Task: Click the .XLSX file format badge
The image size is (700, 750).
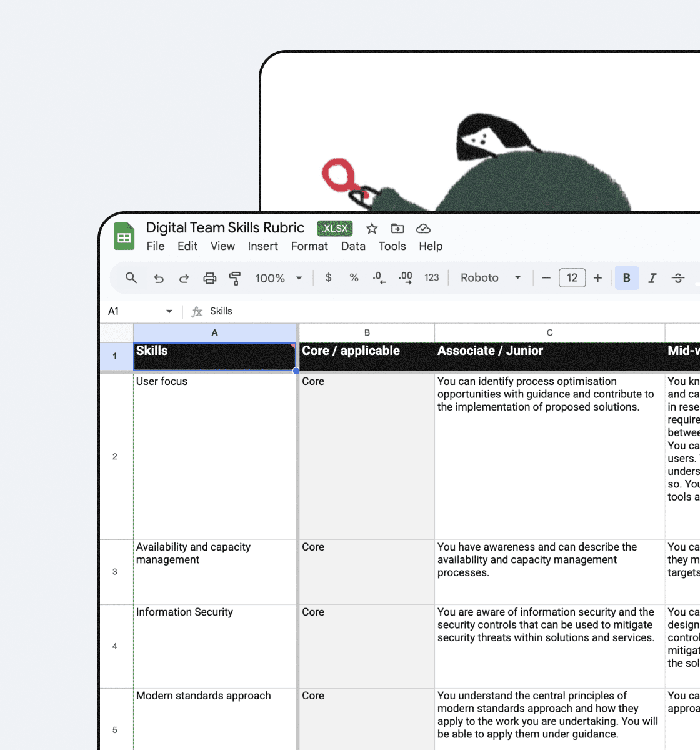Action: (x=335, y=228)
